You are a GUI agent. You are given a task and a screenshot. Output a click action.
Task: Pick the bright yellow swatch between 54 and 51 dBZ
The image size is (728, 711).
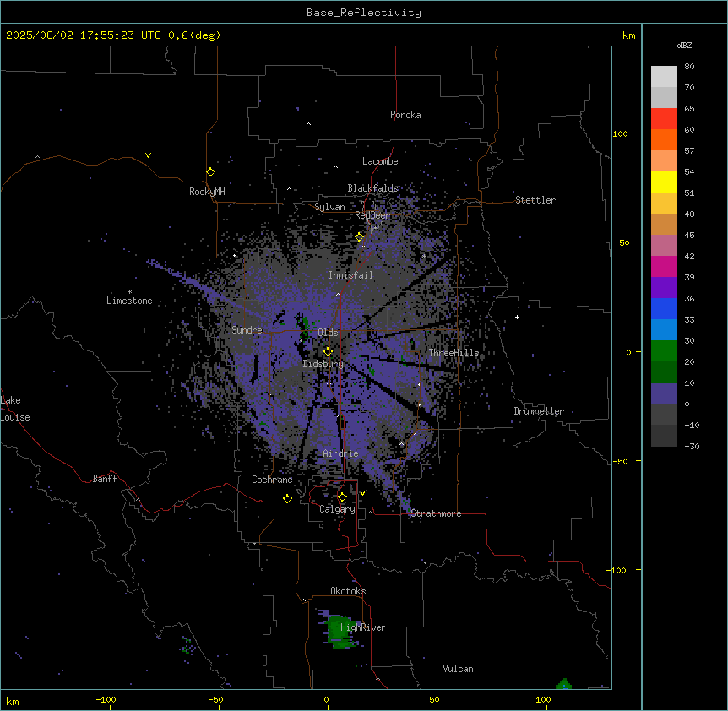click(664, 182)
